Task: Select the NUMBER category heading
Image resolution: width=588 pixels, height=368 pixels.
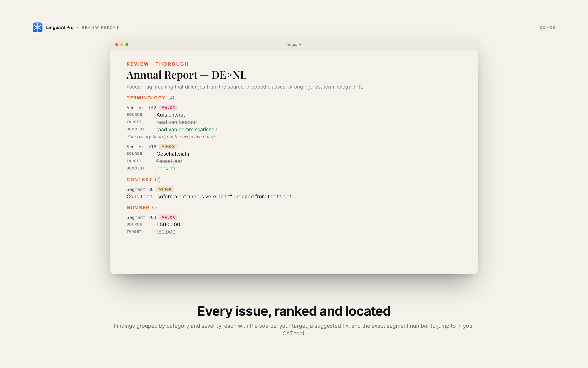Action: [x=138, y=208]
